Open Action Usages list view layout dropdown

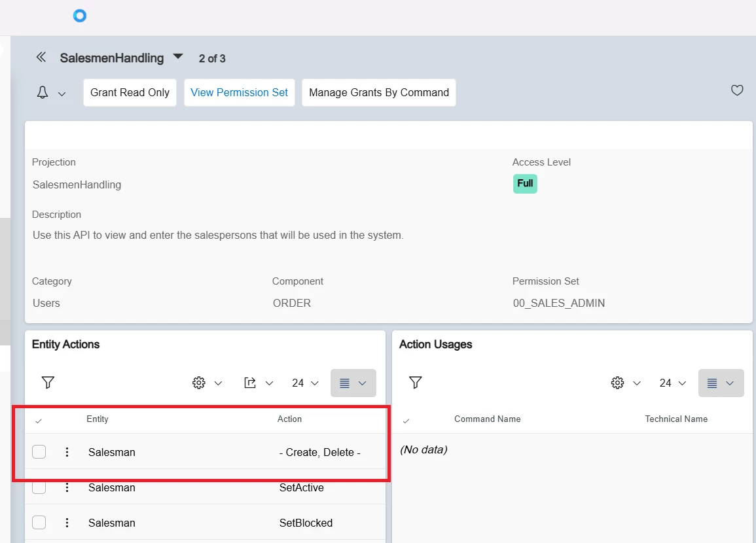721,383
